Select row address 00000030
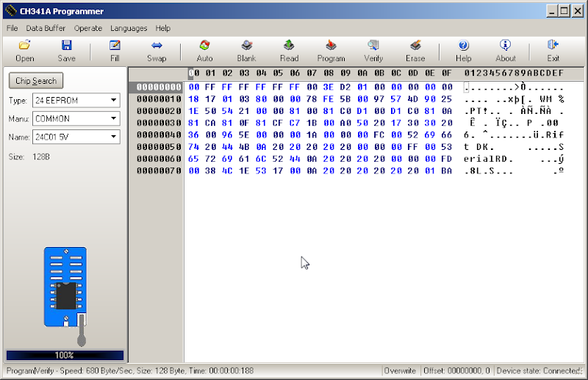The height and width of the screenshot is (380, 588). [159, 123]
